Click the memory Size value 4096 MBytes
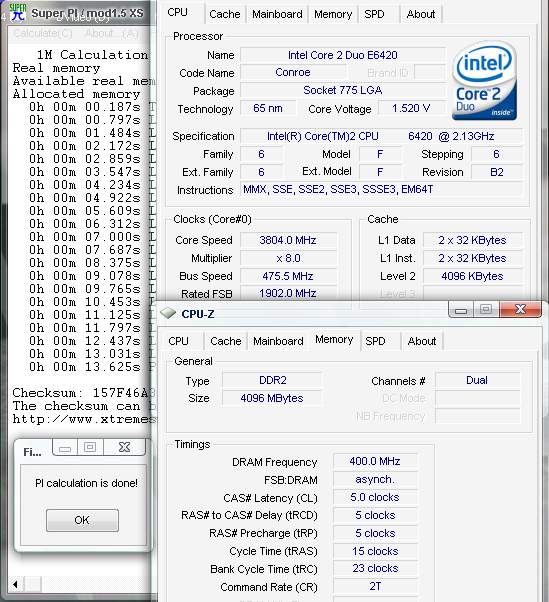This screenshot has height=602, width=549. pos(272,398)
